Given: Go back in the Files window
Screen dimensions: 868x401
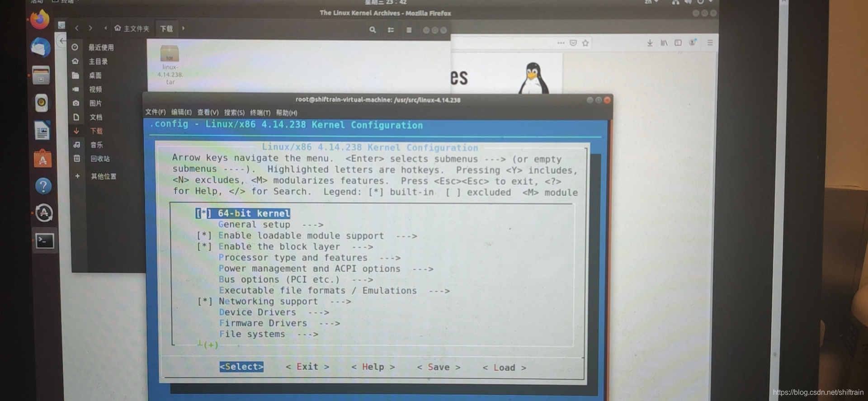Looking at the screenshot, I should [x=77, y=28].
